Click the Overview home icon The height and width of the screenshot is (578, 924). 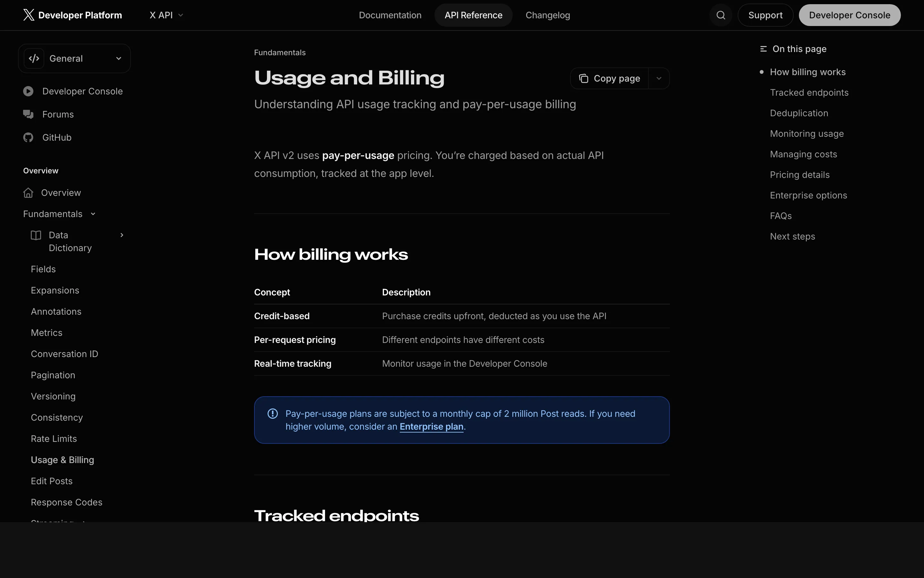click(x=28, y=193)
